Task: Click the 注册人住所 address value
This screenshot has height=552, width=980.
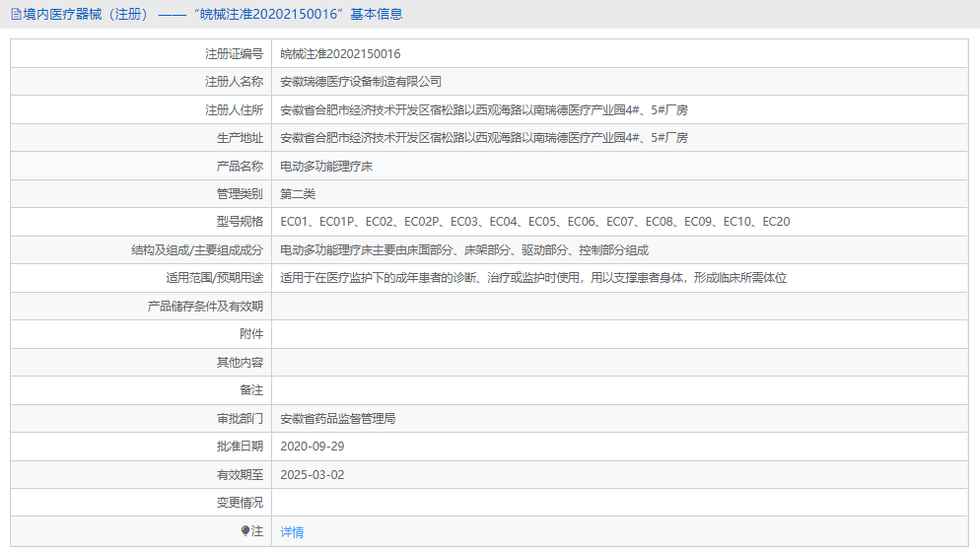Action: pos(484,110)
